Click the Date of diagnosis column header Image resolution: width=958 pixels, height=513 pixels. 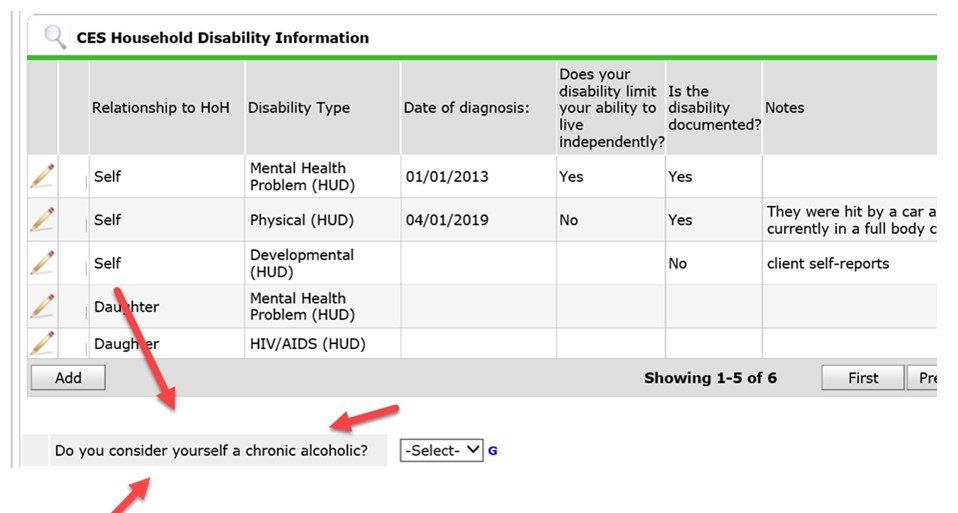pyautogui.click(x=466, y=108)
